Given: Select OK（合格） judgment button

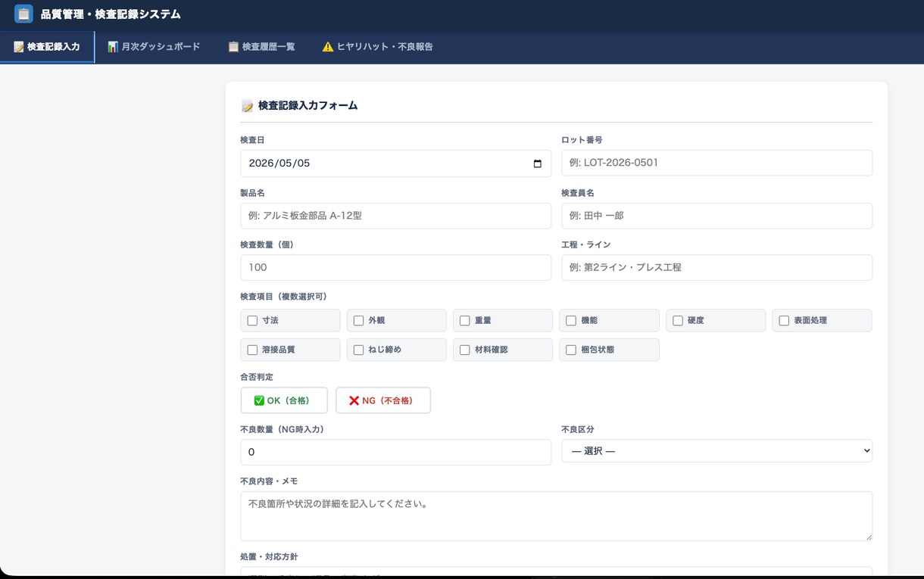Looking at the screenshot, I should [x=284, y=400].
